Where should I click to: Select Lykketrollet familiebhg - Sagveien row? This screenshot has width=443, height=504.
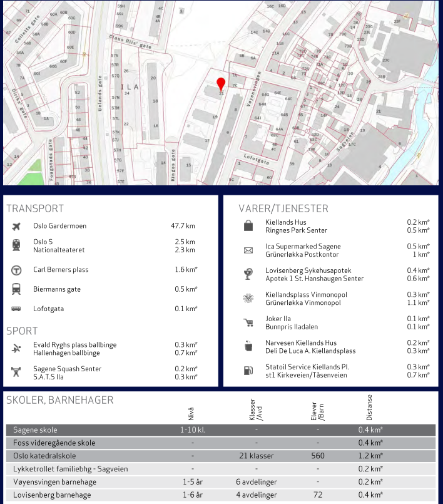point(221,469)
